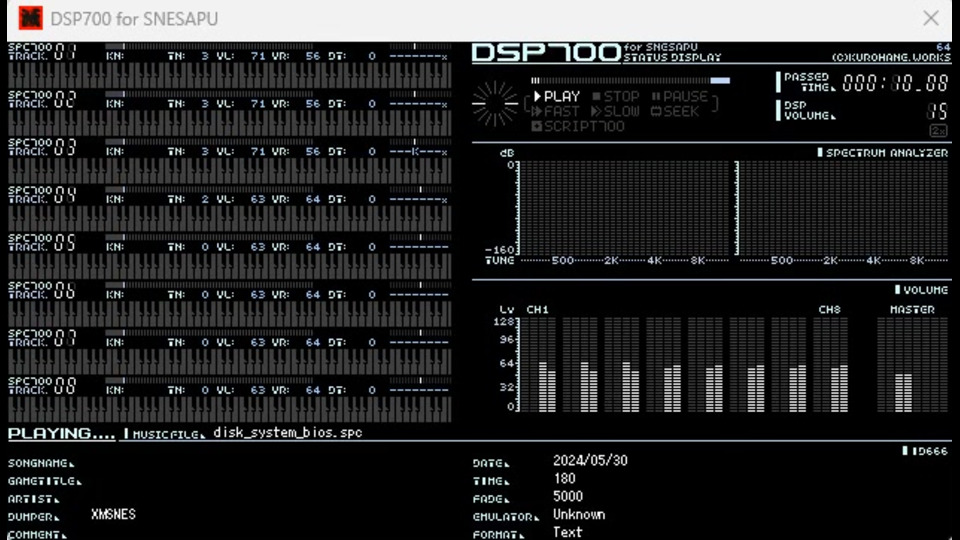Select SPC700 Track 05 label
Image resolution: width=960 pixels, height=540 pixels.
pyautogui.click(x=42, y=242)
